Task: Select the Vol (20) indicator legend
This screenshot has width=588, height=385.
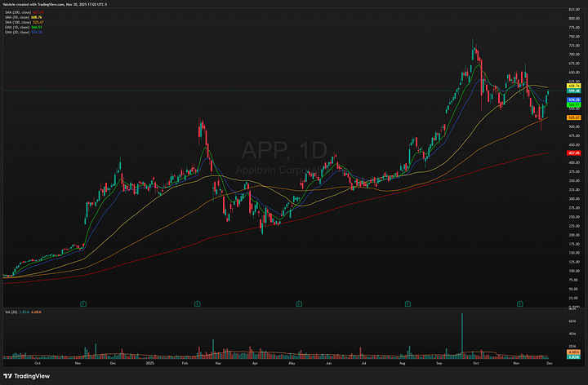Action: point(23,312)
